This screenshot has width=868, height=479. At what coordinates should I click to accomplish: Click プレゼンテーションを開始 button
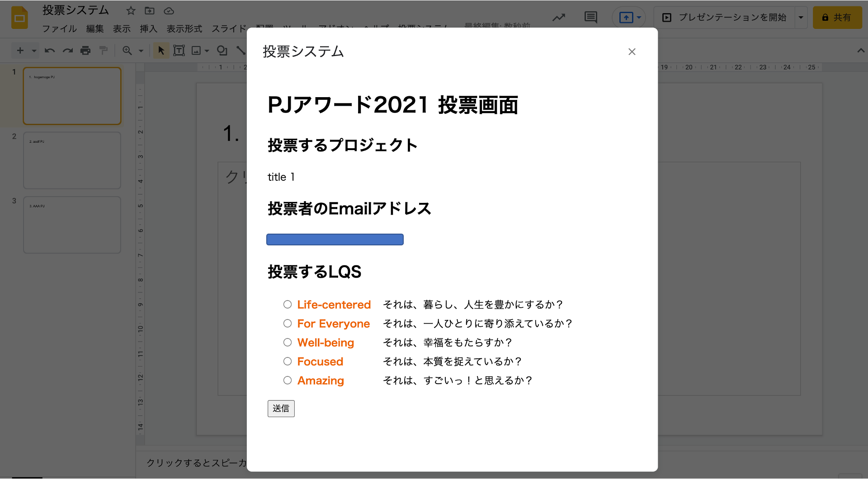725,18
